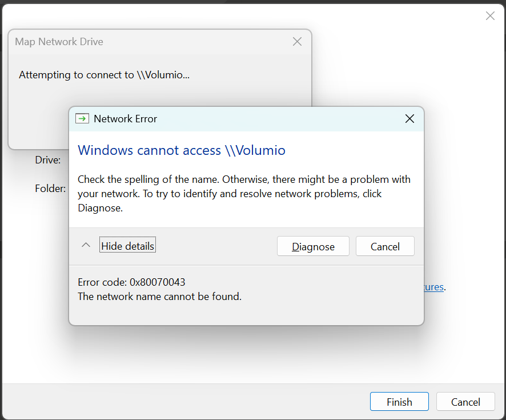Collapse details using the chevron arrow
This screenshot has width=506, height=420.
coord(86,246)
